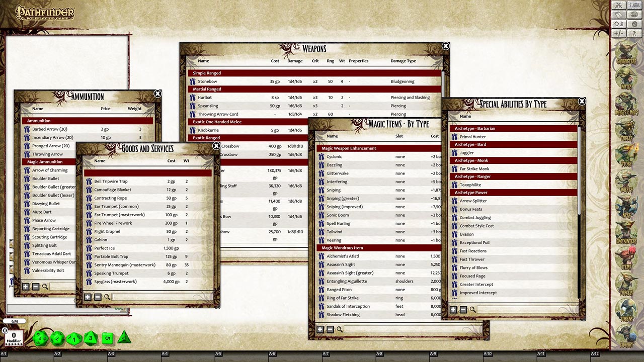This screenshot has width=644, height=362.
Task: Click magnifier icon in Magic Items window
Action: point(340,329)
